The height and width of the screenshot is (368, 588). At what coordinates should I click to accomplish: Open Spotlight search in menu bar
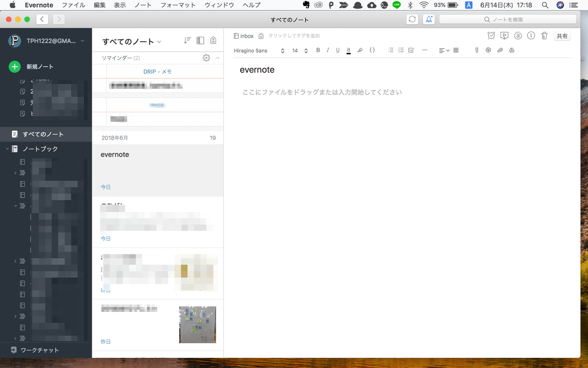point(545,5)
